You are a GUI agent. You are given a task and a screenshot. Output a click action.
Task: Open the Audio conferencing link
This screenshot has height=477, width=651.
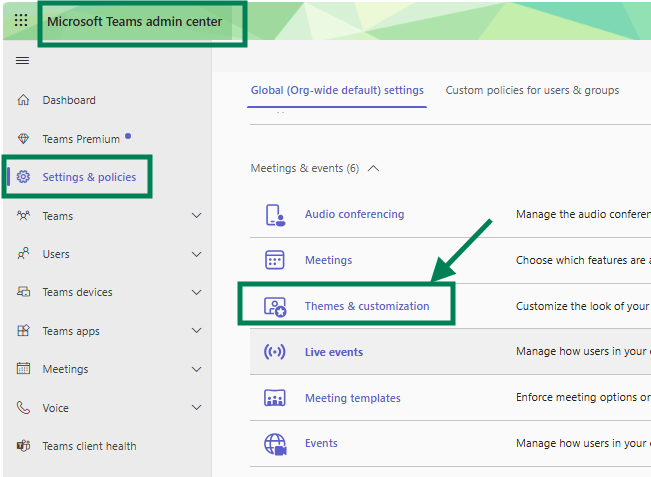tap(354, 214)
